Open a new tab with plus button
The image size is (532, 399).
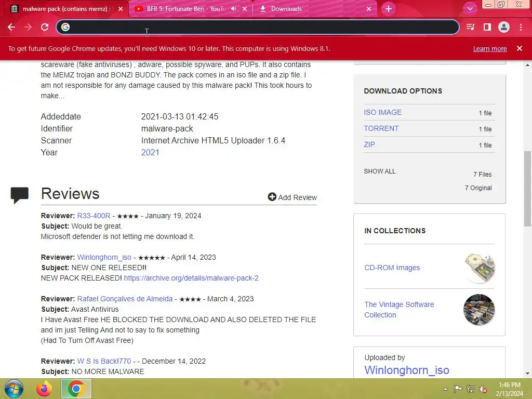click(389, 9)
